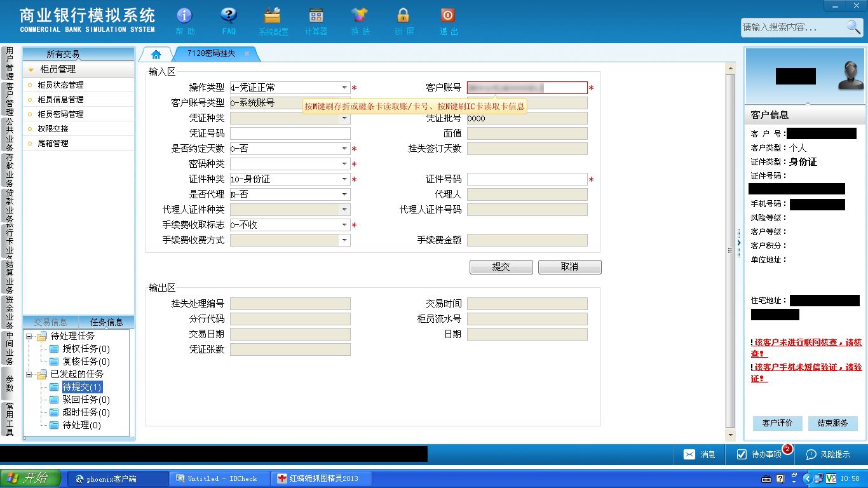Launch the 计算器 calculator tool
The width and height of the screenshot is (868, 488).
[316, 15]
